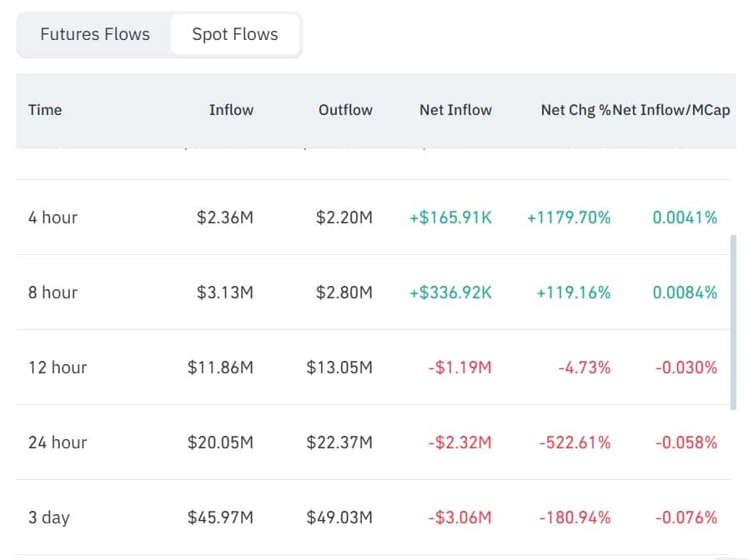
Task: Sort the table by Net Inflow column
Action: (x=455, y=109)
